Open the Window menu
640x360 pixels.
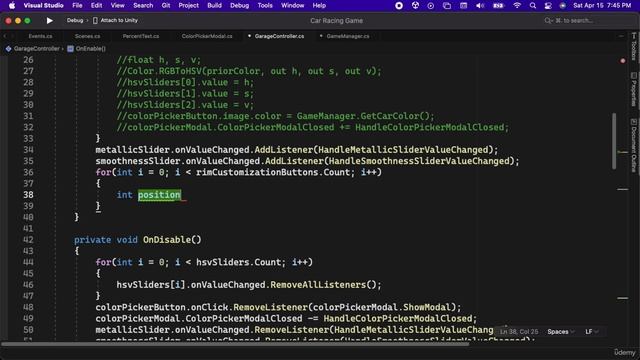click(293, 5)
